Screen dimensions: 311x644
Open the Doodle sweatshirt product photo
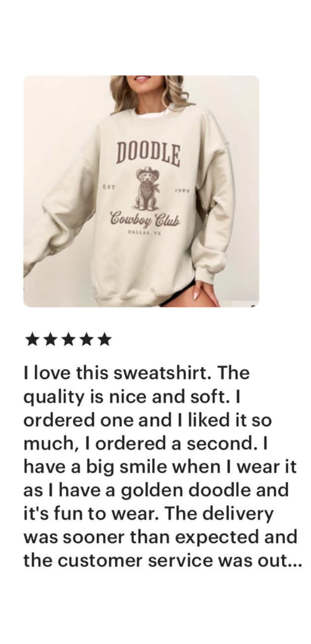click(x=141, y=191)
